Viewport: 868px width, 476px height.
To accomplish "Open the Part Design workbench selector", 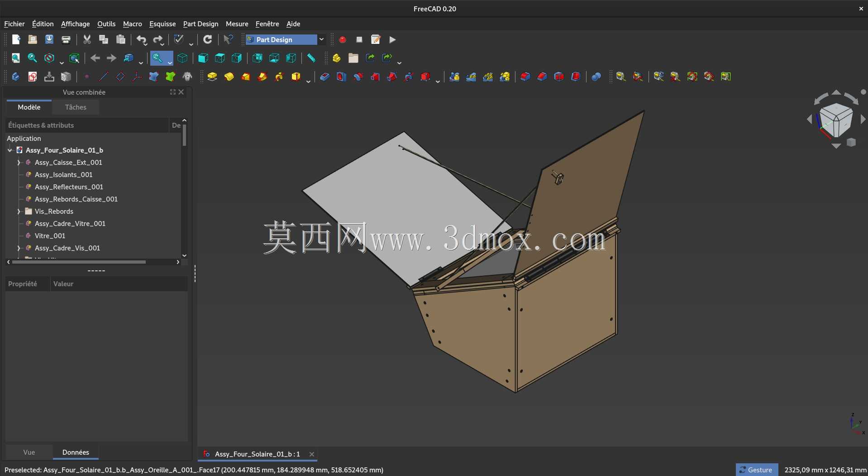I will (x=286, y=39).
